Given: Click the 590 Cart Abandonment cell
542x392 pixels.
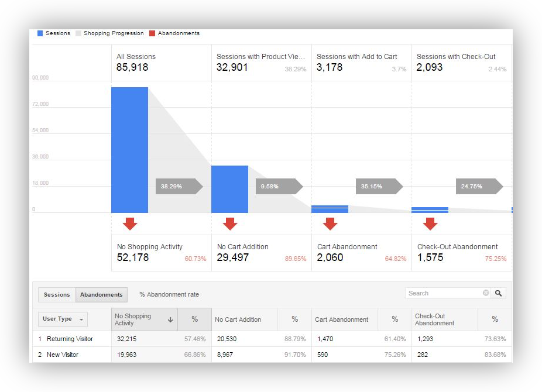Looking at the screenshot, I should tap(323, 355).
